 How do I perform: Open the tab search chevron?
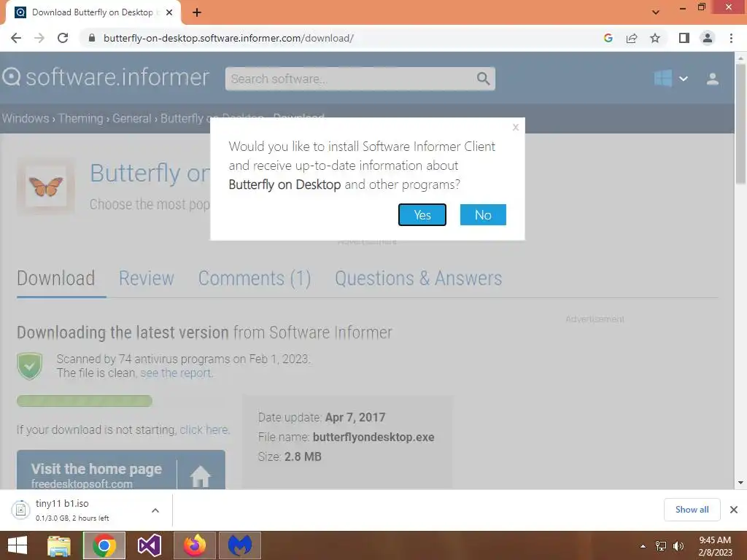click(656, 12)
